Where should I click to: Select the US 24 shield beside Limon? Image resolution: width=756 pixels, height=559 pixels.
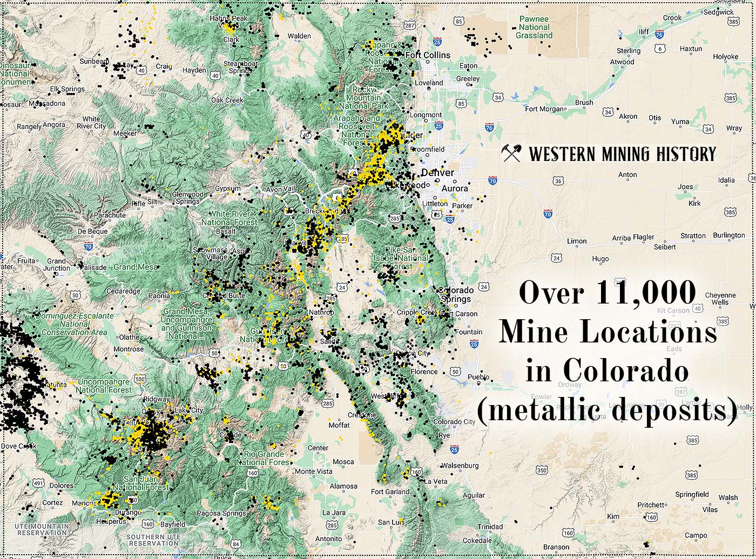click(x=557, y=258)
